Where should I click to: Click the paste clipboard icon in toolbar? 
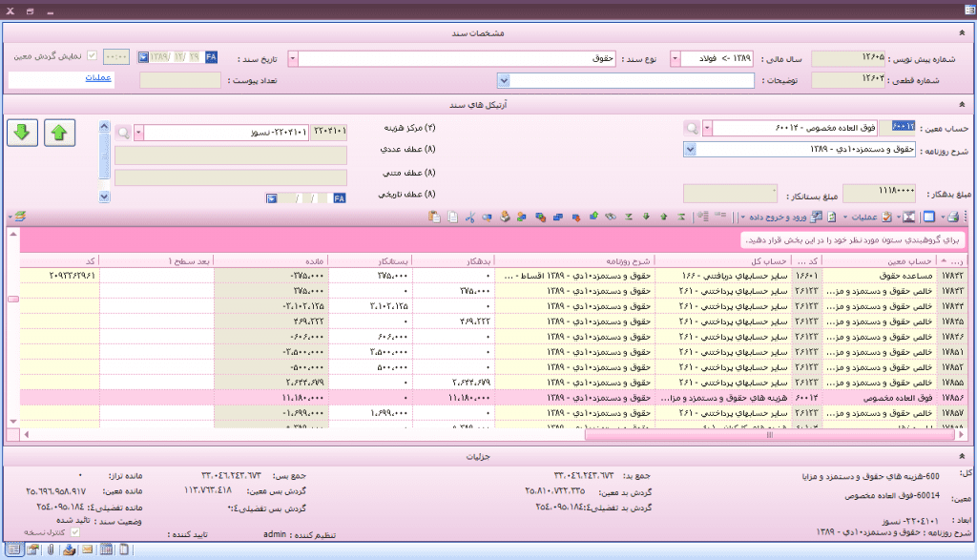[x=434, y=218]
